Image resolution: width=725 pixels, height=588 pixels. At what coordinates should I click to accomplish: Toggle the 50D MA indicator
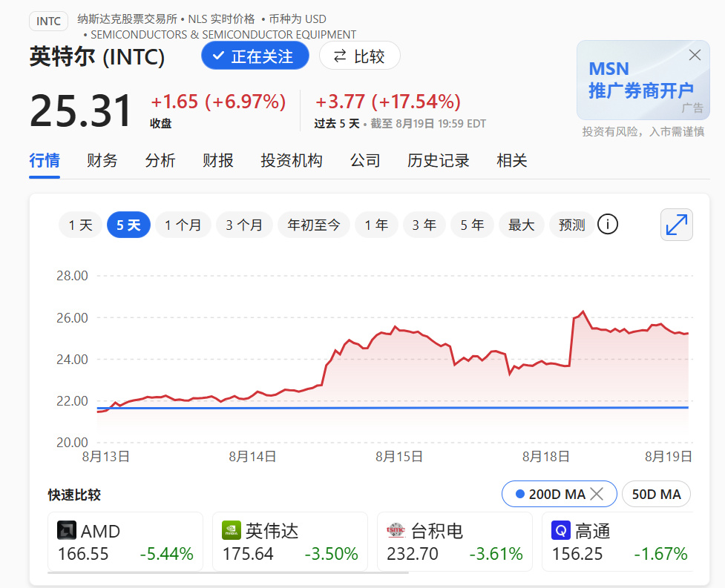656,495
